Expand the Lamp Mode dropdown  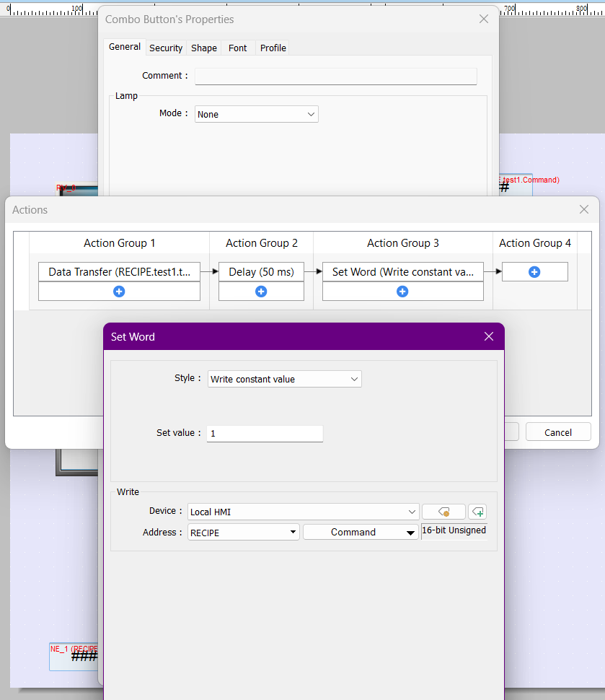pos(311,114)
